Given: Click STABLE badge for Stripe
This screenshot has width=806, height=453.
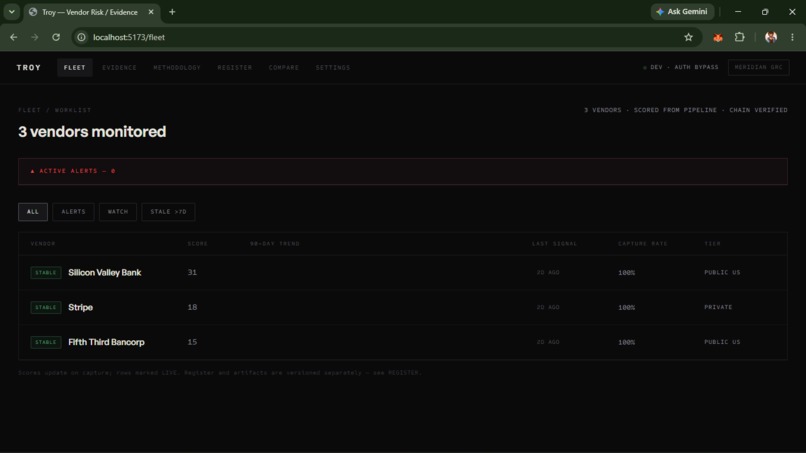Looking at the screenshot, I should [46, 307].
